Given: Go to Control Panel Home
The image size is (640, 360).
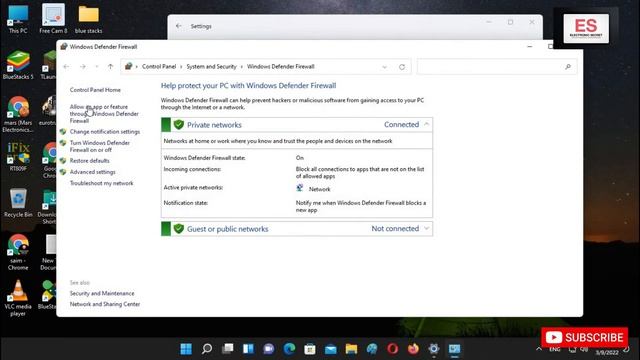Looking at the screenshot, I should [95, 90].
